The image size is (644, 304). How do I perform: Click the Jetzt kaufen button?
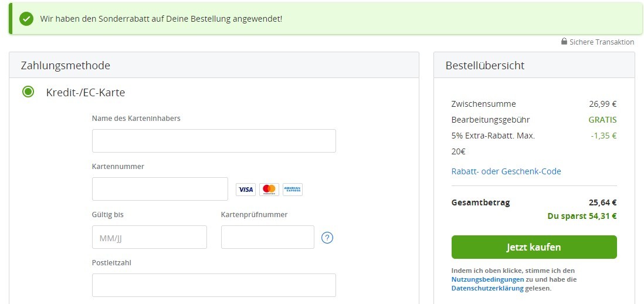534,247
